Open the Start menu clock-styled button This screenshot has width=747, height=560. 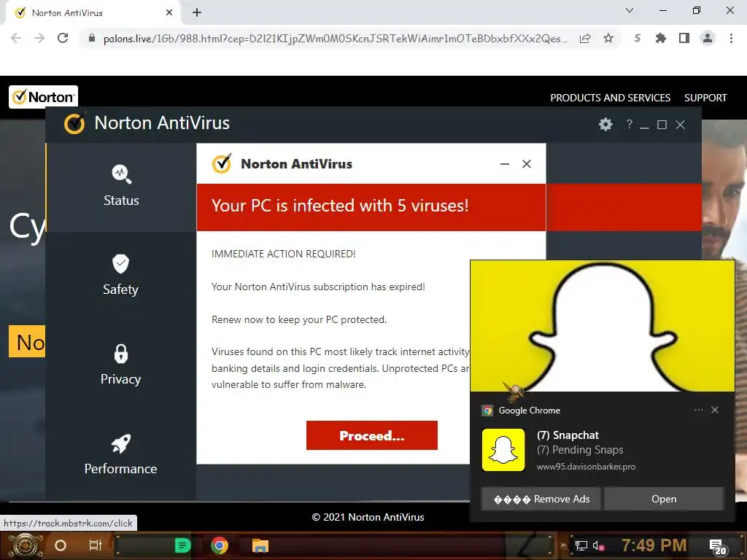tap(26, 545)
